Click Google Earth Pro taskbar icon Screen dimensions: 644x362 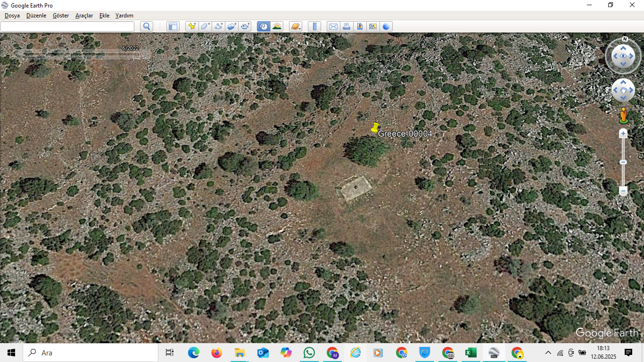point(494,353)
